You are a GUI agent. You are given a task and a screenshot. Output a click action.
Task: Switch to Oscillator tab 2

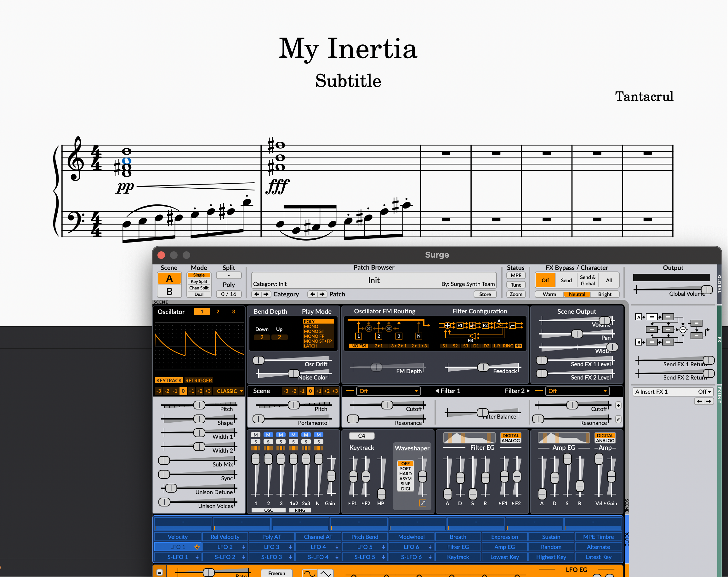click(218, 311)
